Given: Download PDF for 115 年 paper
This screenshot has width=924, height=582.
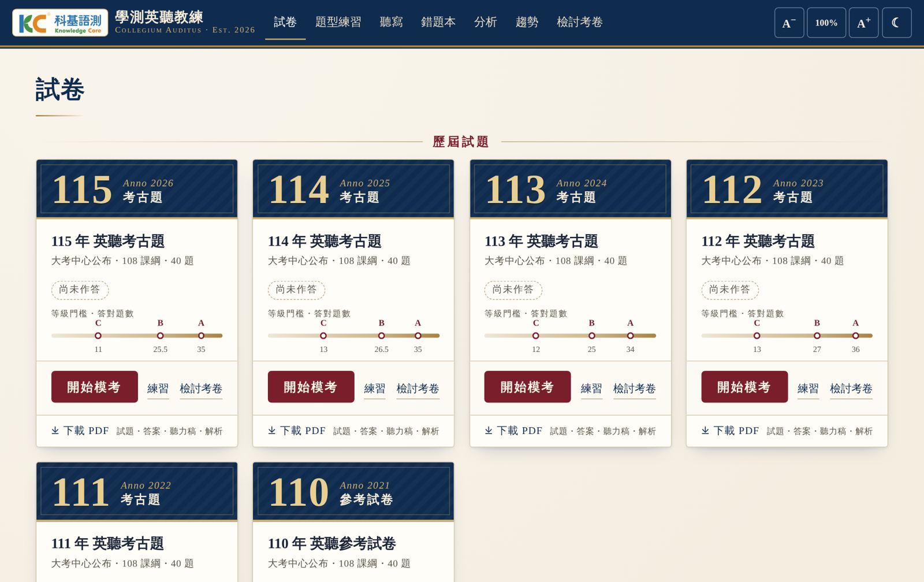Looking at the screenshot, I should pyautogui.click(x=80, y=431).
